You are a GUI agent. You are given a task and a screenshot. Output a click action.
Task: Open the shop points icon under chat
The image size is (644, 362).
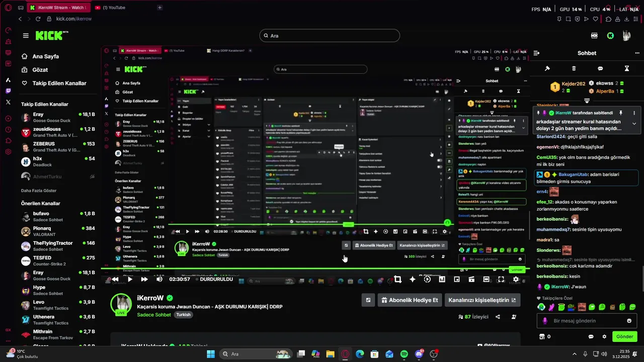pos(542,336)
